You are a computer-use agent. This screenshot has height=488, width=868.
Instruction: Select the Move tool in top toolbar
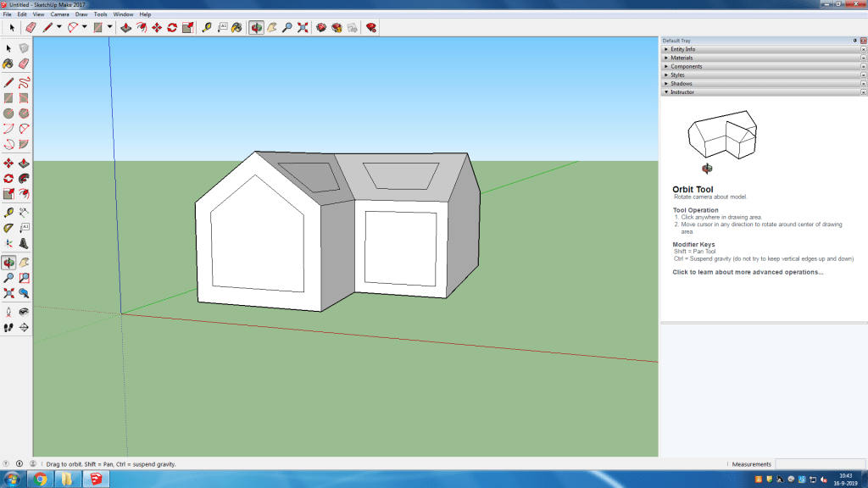coord(157,27)
